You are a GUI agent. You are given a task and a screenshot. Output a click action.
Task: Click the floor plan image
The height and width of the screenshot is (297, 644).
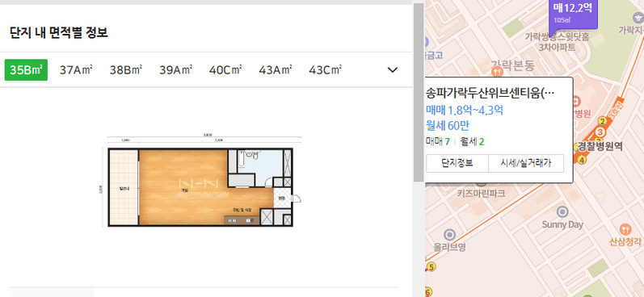[201, 182]
